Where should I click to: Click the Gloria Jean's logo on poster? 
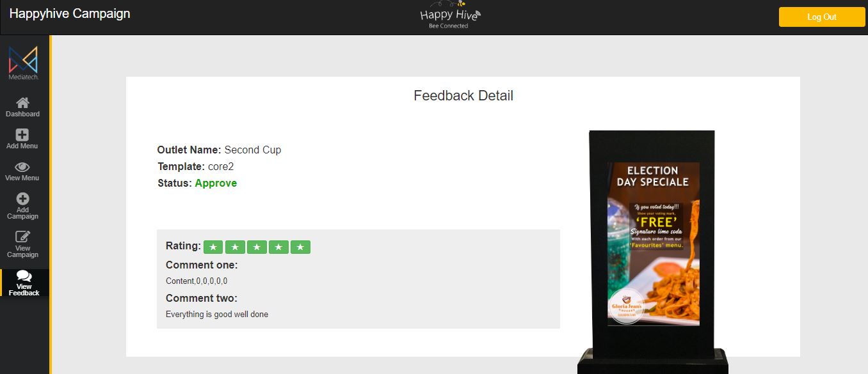coord(627,306)
